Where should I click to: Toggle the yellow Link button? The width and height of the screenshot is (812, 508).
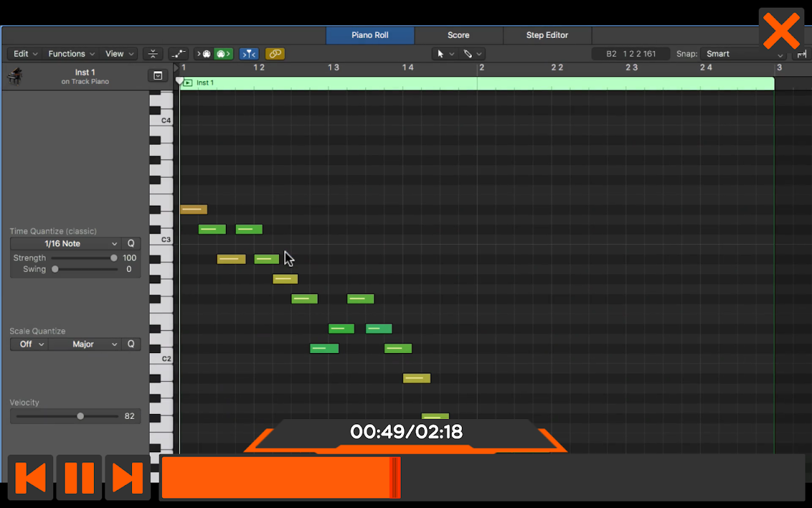tap(275, 54)
